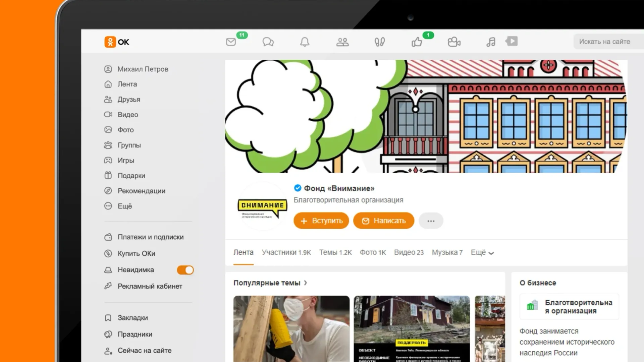Open Группы in the sidebar
This screenshot has width=644, height=362.
123,145
